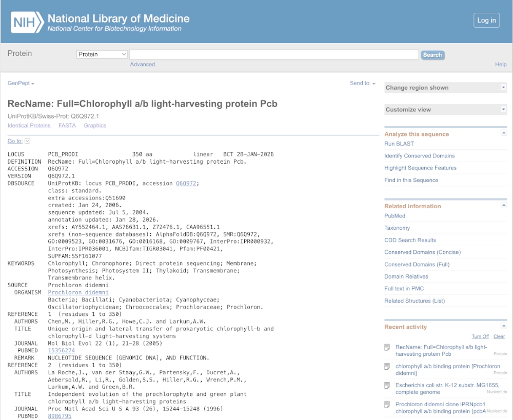Viewport: 513px width, 420px height.
Task: Switch to FASTA view
Action: 67,125
